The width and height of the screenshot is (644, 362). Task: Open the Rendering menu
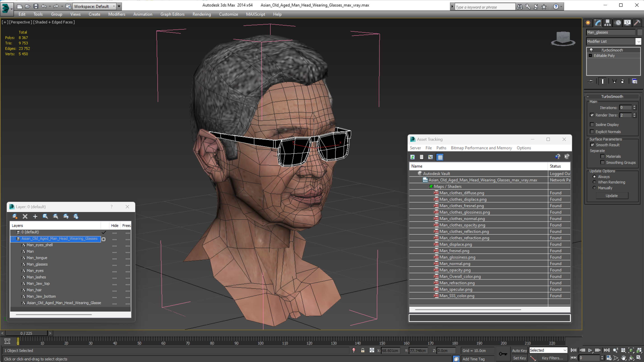tap(202, 14)
